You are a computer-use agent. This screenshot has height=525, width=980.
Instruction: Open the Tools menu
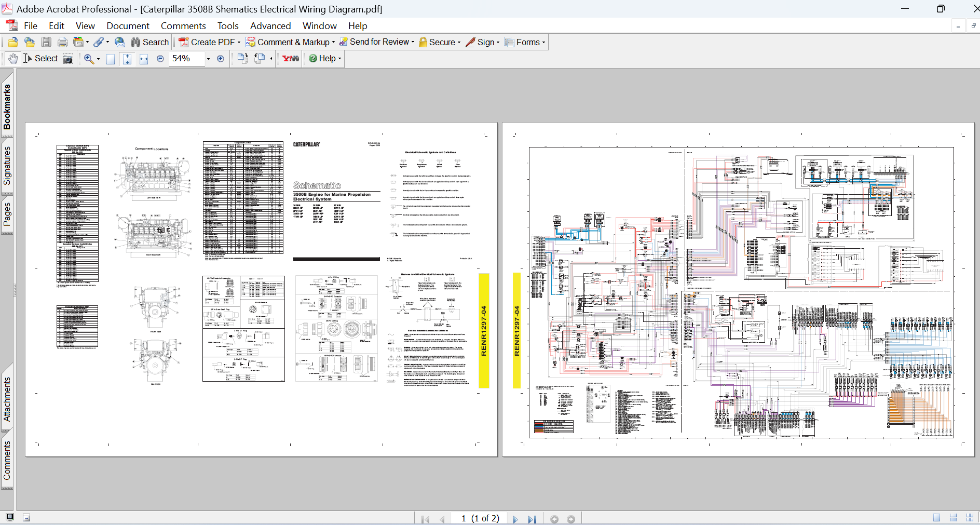228,26
